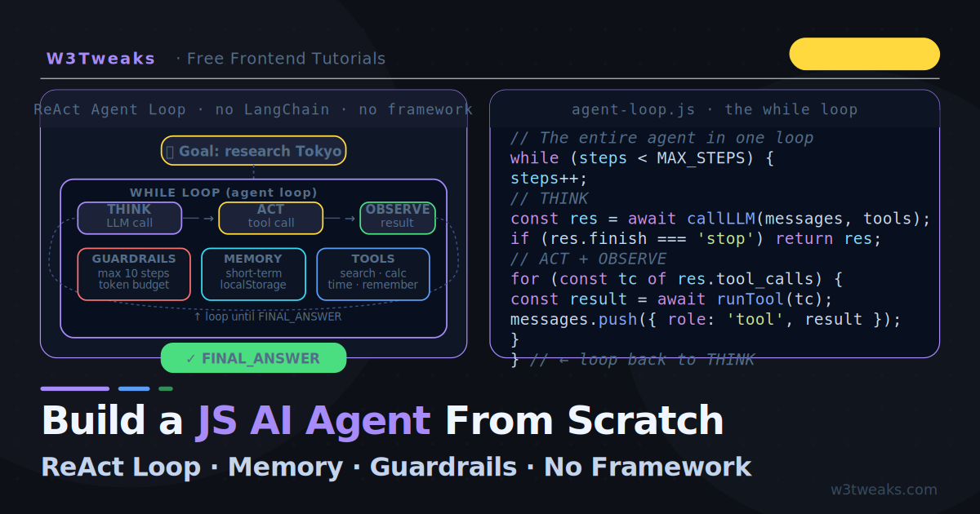The image size is (980, 514).
Task: Click the 'const res = await callLLM' line
Action: tap(720, 219)
